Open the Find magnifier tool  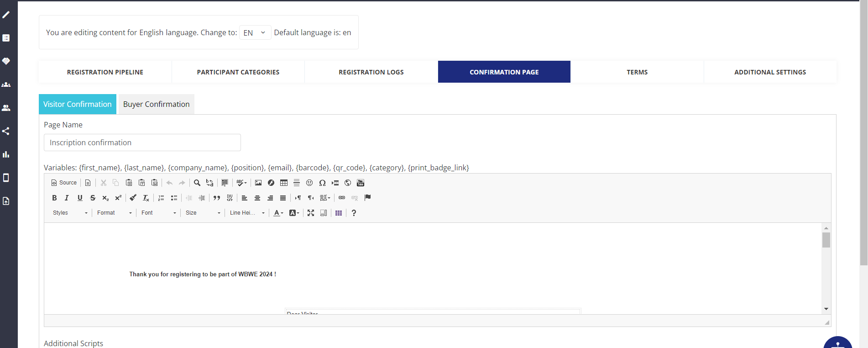[197, 183]
